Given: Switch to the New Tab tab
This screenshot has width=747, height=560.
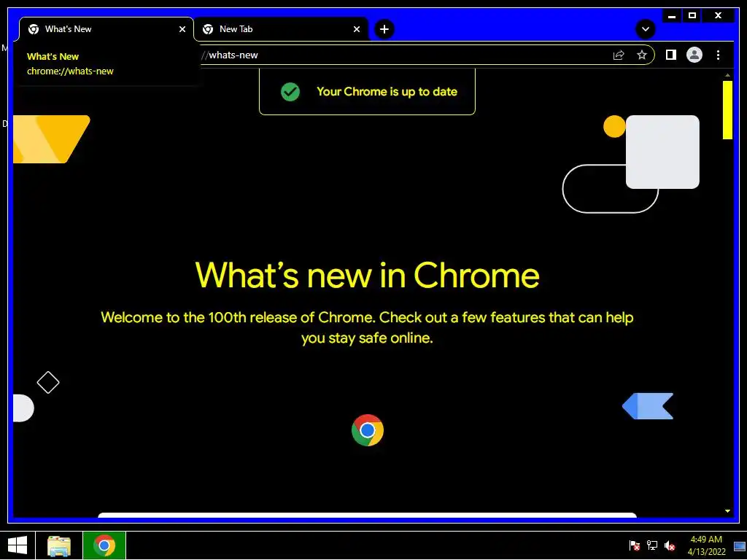Looking at the screenshot, I should (281, 29).
